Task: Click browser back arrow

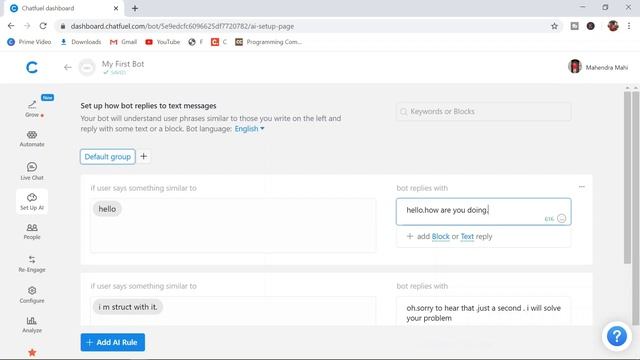Action: (x=11, y=26)
